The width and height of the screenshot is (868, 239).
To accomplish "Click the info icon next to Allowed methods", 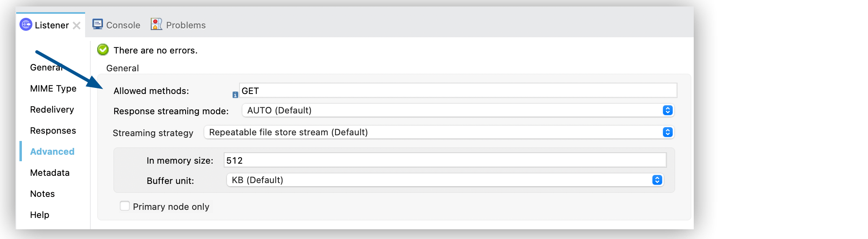I will tap(235, 94).
